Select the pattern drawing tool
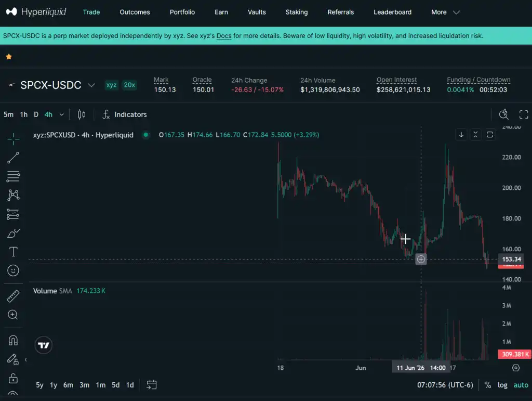This screenshot has height=401, width=532. pyautogui.click(x=13, y=195)
